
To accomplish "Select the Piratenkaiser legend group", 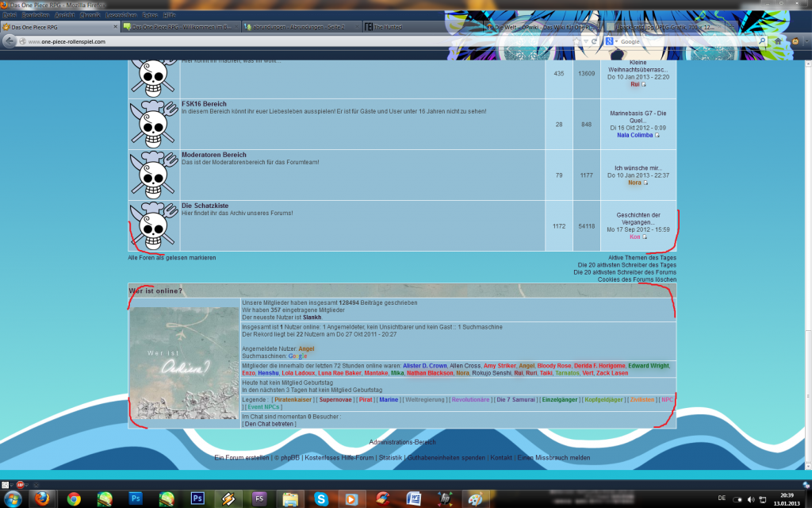I will pos(293,400).
